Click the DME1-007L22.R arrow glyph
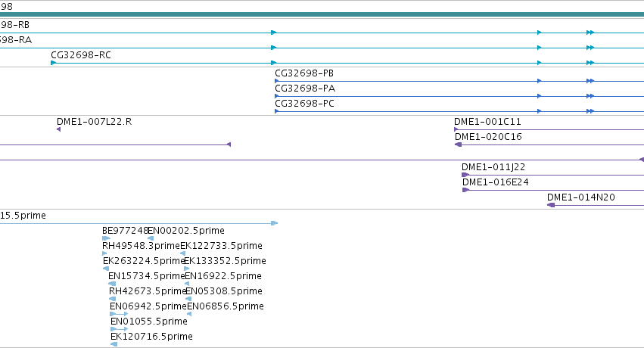This screenshot has width=644, height=348. click(x=59, y=129)
